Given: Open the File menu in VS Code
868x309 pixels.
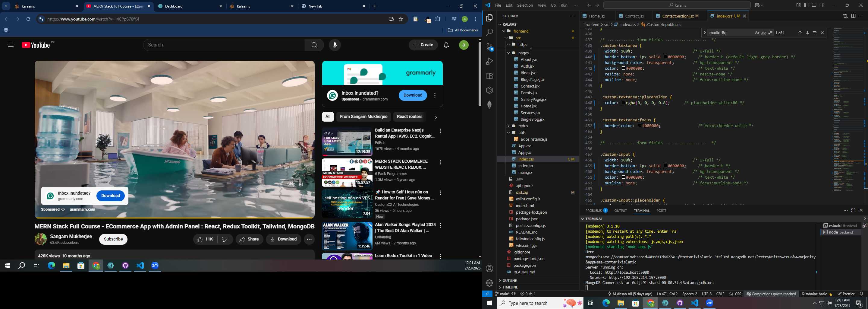Looking at the screenshot, I should pos(498,5).
